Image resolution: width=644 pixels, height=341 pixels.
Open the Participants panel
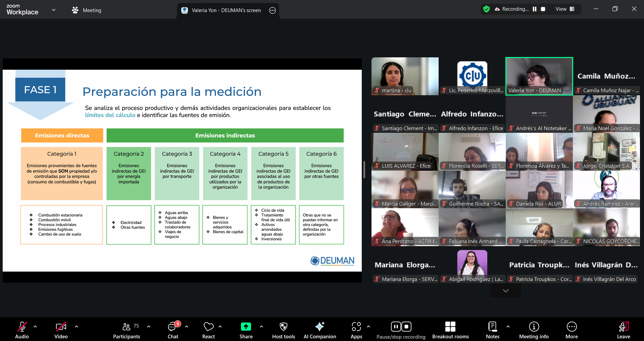tap(127, 330)
